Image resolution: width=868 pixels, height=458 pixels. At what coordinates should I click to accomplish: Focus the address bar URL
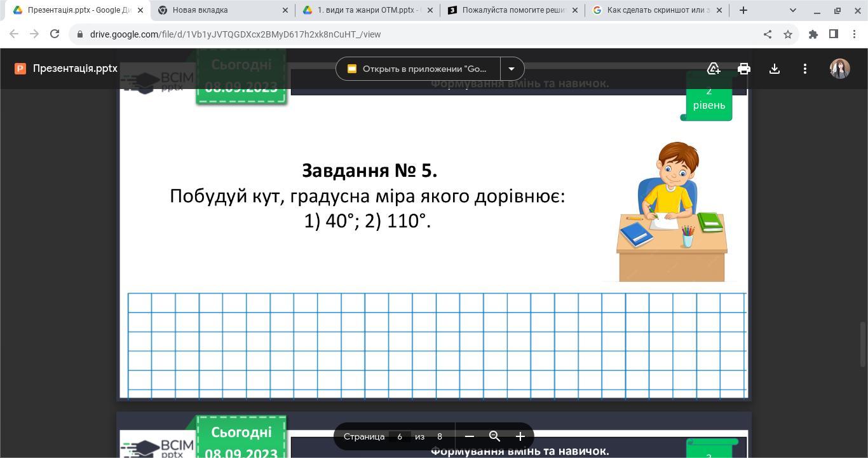click(x=235, y=34)
